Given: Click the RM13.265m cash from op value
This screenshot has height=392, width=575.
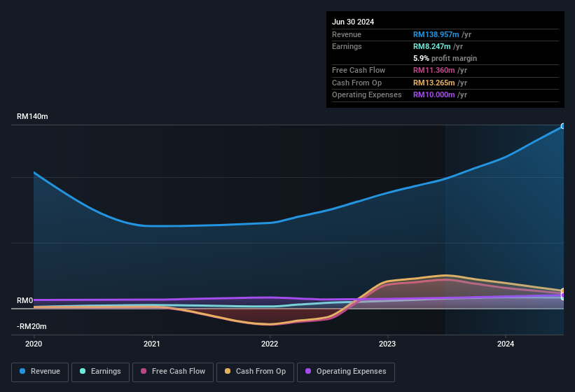Looking at the screenshot, I should pyautogui.click(x=434, y=83).
